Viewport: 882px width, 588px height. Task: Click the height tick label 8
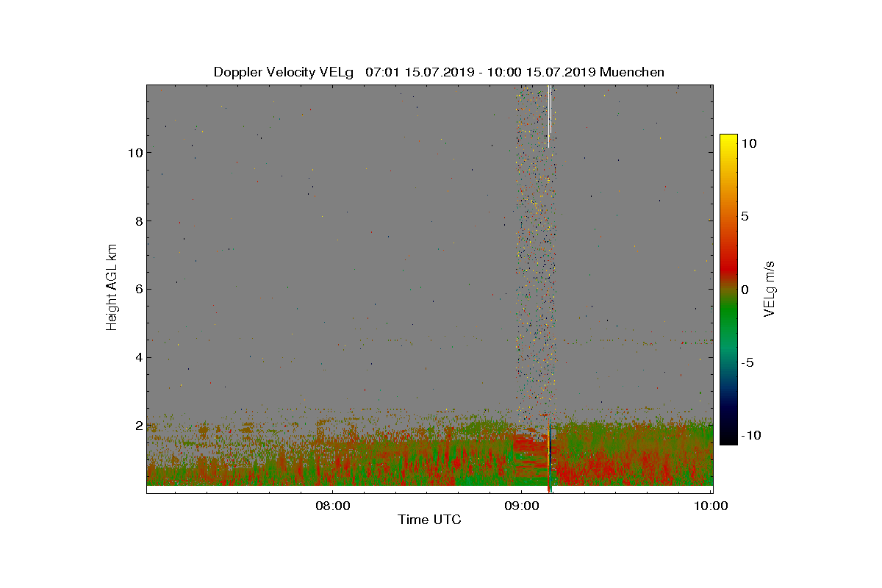[137, 221]
